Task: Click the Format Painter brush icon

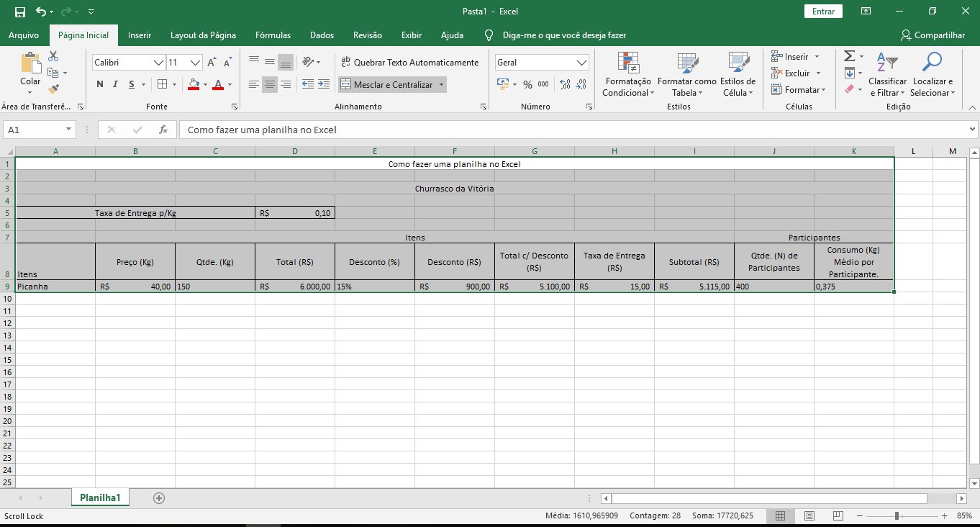Action: click(x=53, y=89)
